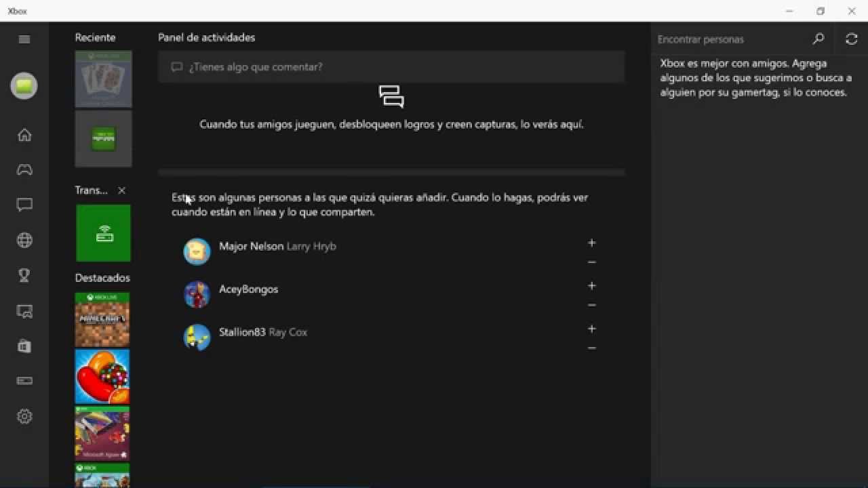Close the Trans... section with X
Image resolution: width=868 pixels, height=488 pixels.
[121, 190]
